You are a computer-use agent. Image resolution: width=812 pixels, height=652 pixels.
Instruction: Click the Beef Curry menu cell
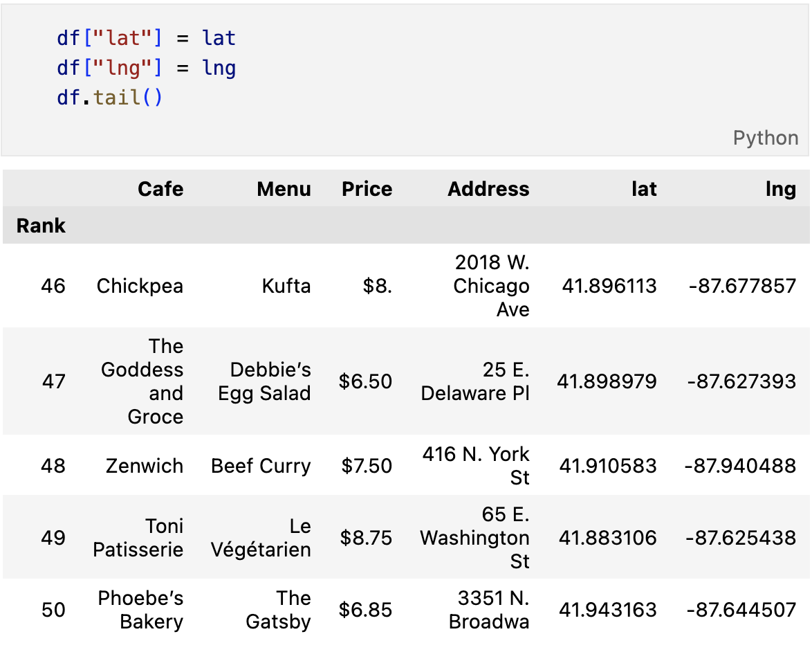tap(261, 466)
